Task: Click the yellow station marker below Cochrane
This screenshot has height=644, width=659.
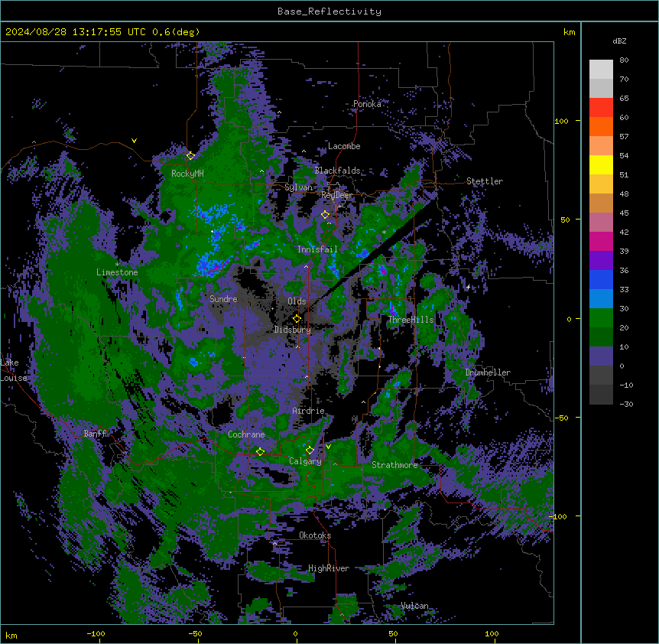Action: tap(260, 451)
